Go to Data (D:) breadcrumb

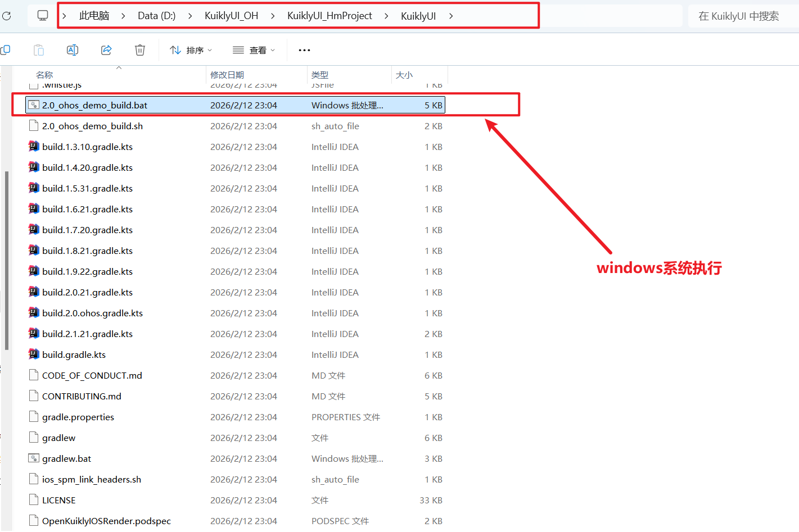pyautogui.click(x=157, y=16)
